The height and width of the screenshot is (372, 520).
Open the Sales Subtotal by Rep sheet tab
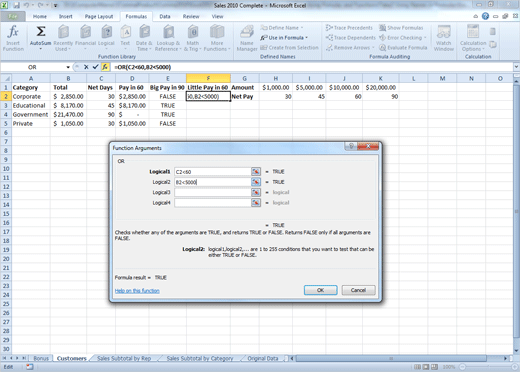124,358
